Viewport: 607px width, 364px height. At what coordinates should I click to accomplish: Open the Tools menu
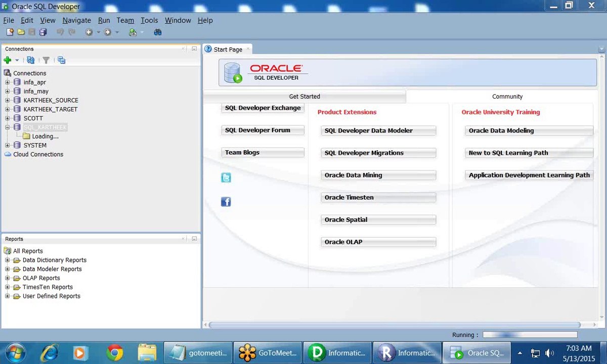coord(149,20)
